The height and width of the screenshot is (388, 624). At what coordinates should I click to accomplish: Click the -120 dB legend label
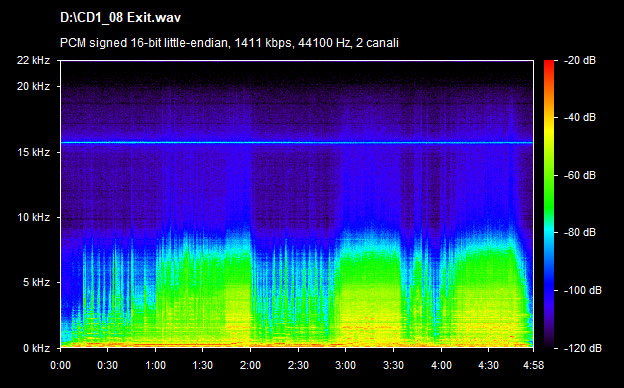point(583,348)
